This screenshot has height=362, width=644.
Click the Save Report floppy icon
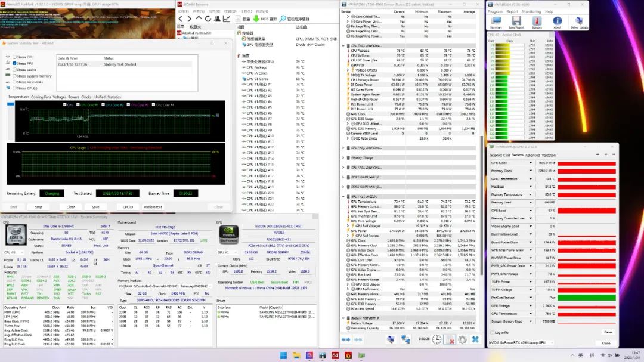[x=516, y=22]
